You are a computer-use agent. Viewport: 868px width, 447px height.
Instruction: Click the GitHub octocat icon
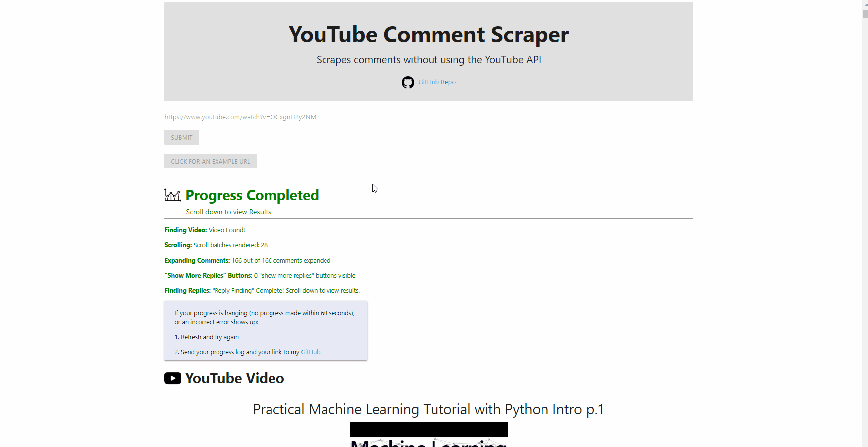(408, 82)
